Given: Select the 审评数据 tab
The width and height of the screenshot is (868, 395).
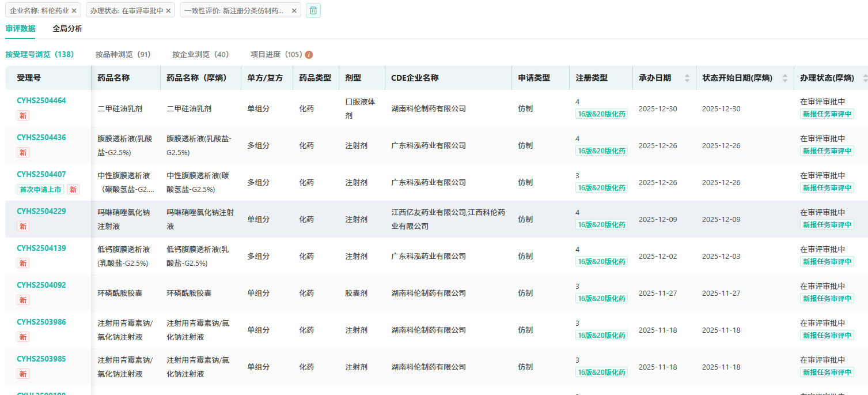Looking at the screenshot, I should tap(20, 28).
